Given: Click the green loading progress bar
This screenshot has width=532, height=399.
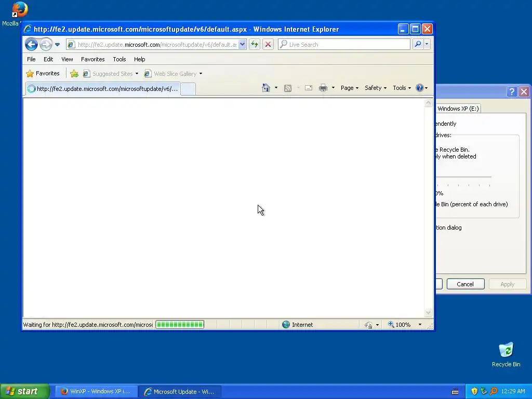Looking at the screenshot, I should pos(180,325).
